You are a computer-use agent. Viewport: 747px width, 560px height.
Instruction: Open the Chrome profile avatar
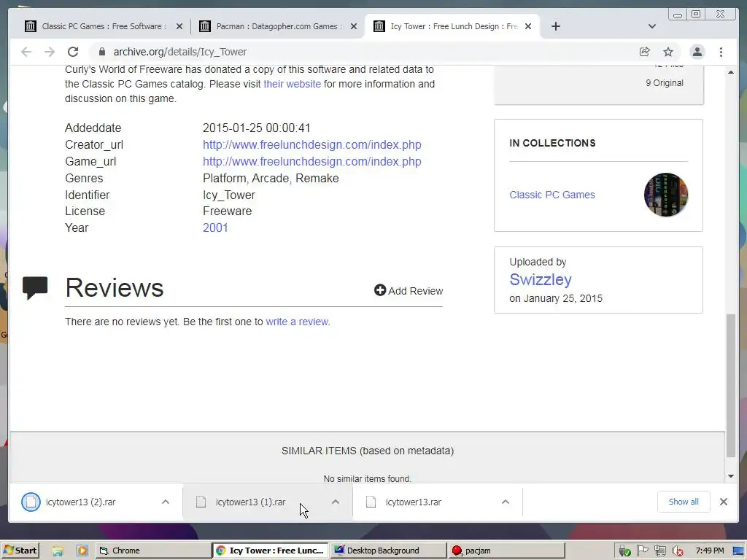click(697, 52)
